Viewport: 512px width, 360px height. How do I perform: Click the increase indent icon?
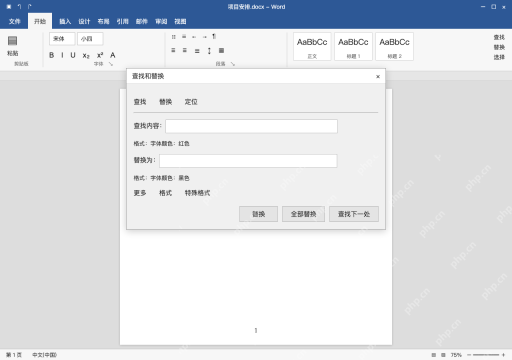click(204, 37)
